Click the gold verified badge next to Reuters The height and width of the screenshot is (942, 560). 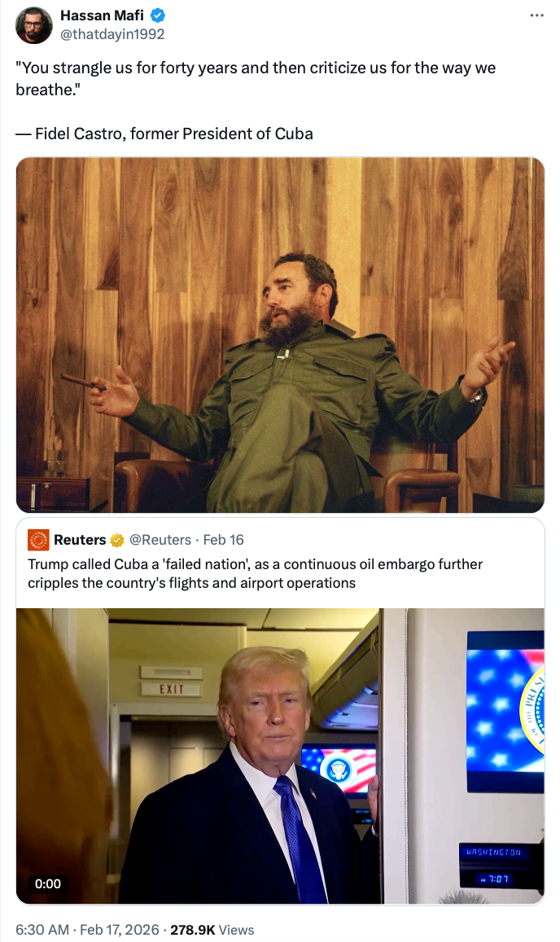116,540
